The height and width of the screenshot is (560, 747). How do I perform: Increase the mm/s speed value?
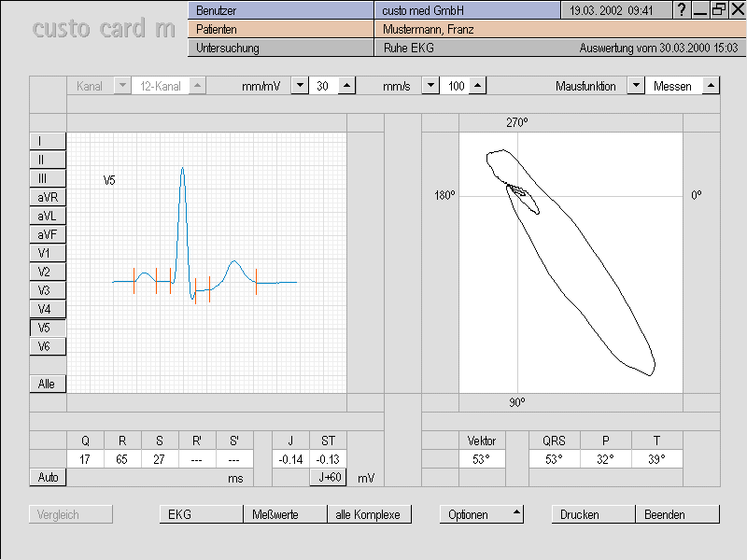[x=477, y=85]
